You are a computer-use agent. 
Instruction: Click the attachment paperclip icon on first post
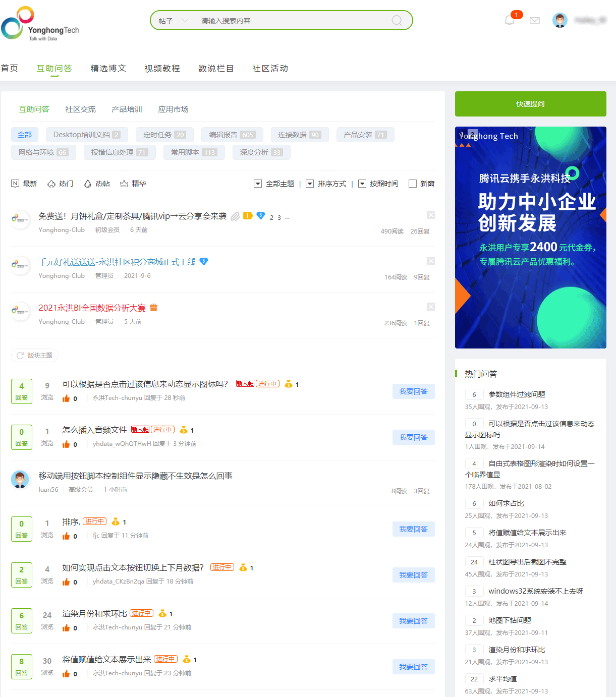(235, 216)
